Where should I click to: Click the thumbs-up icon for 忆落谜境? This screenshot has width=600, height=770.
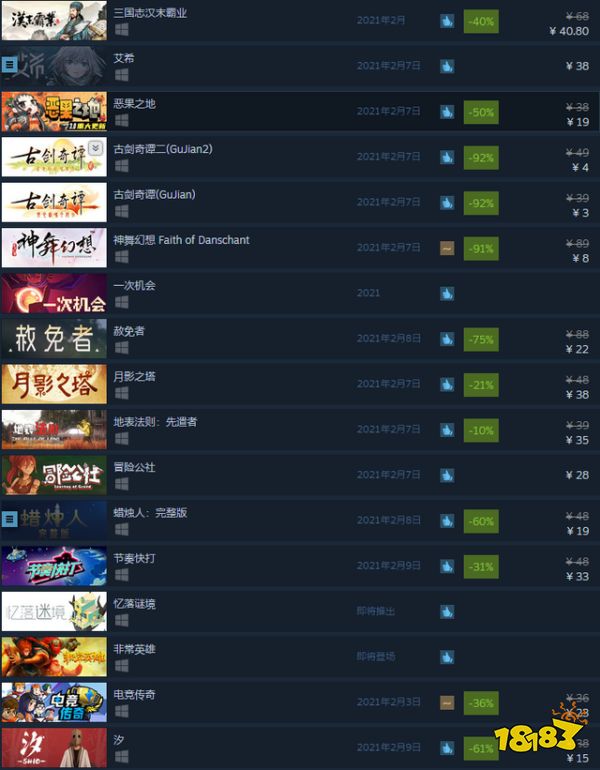(x=447, y=612)
